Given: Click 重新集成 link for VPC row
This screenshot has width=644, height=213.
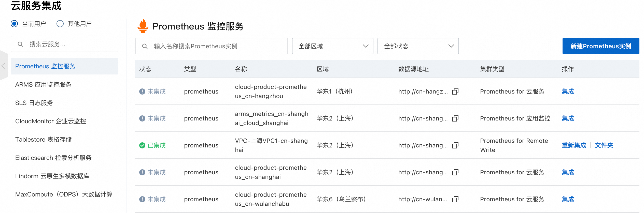Looking at the screenshot, I should tap(574, 145).
